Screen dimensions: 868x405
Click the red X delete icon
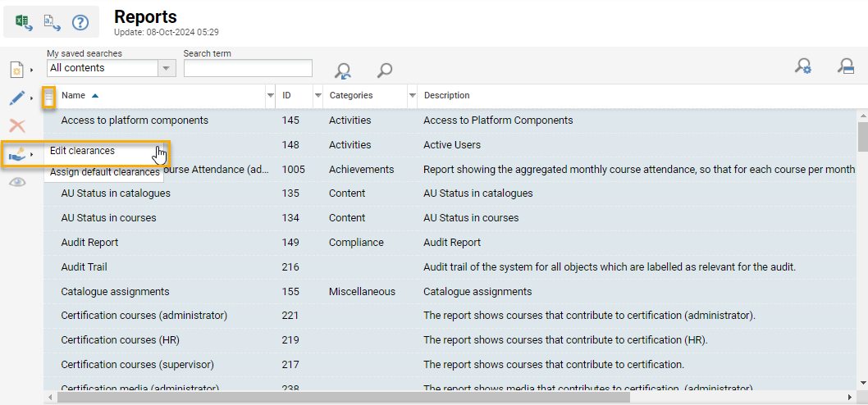[16, 126]
